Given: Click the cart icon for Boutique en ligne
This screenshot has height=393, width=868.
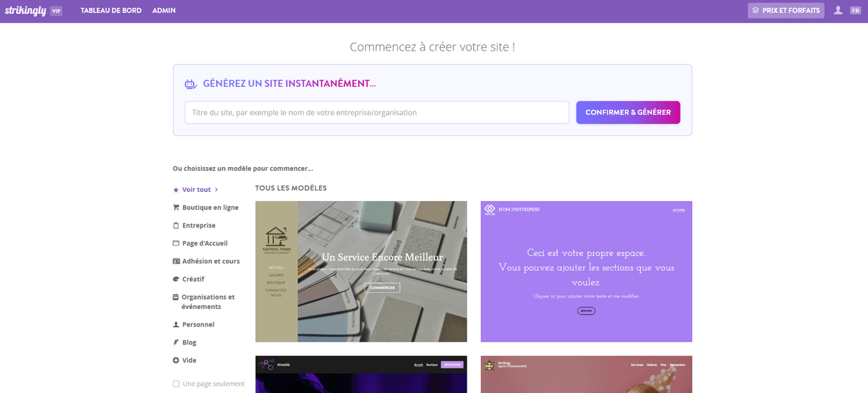Looking at the screenshot, I should point(176,208).
